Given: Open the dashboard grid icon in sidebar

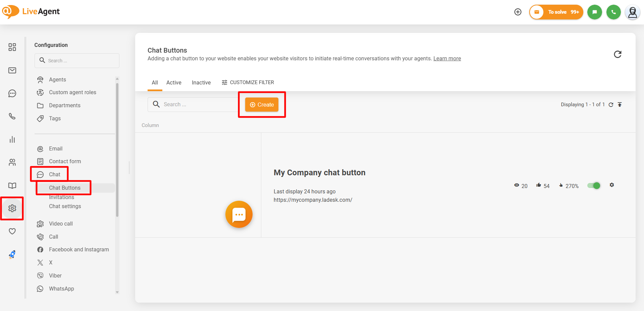Looking at the screenshot, I should pyautogui.click(x=12, y=47).
